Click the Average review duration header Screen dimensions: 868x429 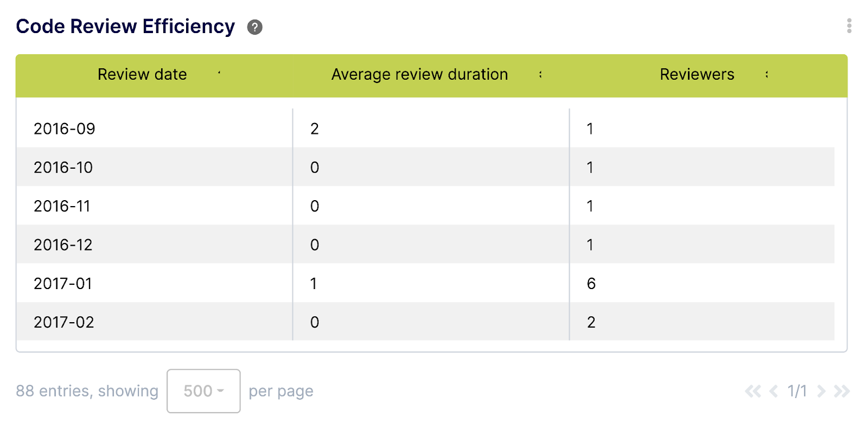tap(419, 74)
